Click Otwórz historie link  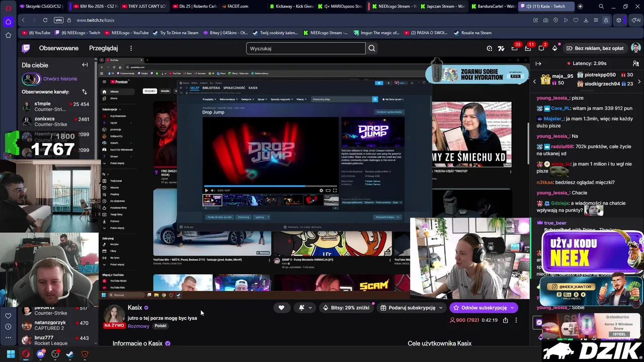click(60, 79)
